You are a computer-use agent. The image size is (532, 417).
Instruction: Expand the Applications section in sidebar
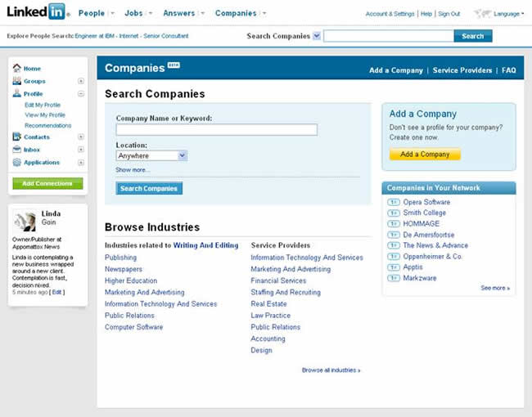[81, 163]
